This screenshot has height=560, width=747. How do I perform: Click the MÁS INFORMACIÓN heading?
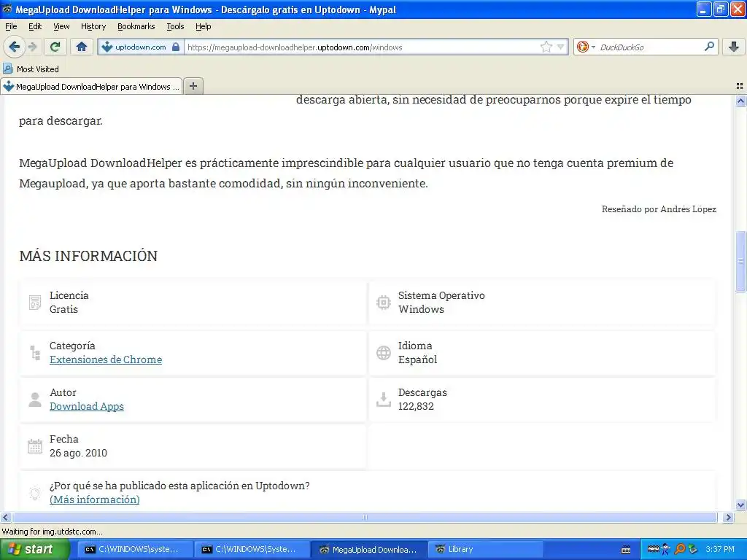point(88,256)
